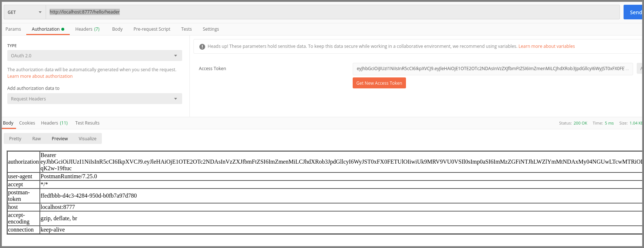Click the PostmanRuntime/7.25.0 value cell
Image resolution: width=644 pixels, height=248 pixels.
341,176
